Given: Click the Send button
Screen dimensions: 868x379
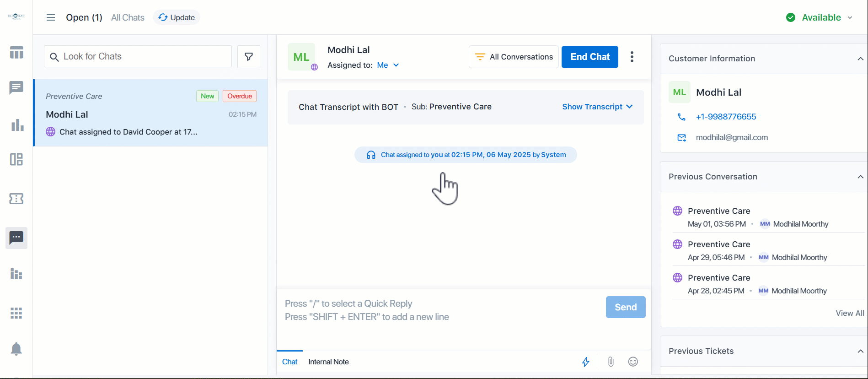Looking at the screenshot, I should 626,307.
